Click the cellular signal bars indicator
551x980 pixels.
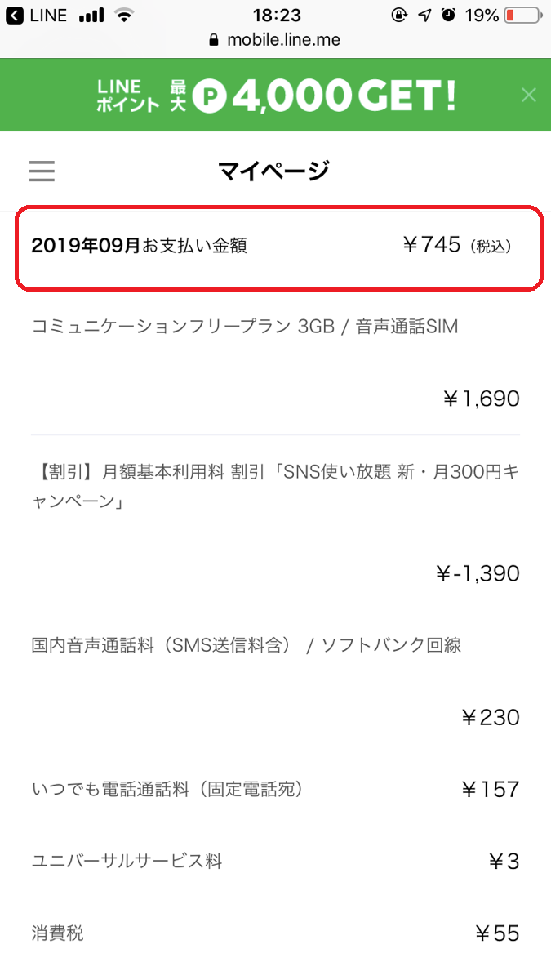pos(91,14)
